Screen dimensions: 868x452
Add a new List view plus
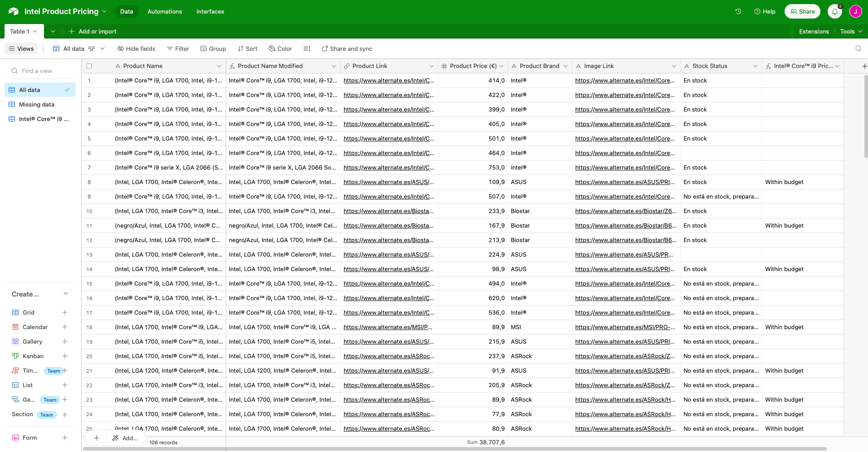pyautogui.click(x=65, y=385)
